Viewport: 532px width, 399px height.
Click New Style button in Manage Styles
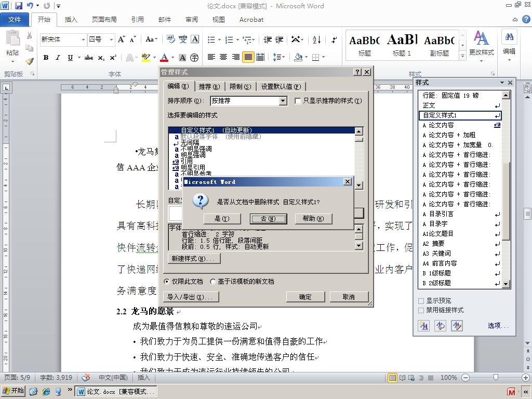(x=193, y=259)
